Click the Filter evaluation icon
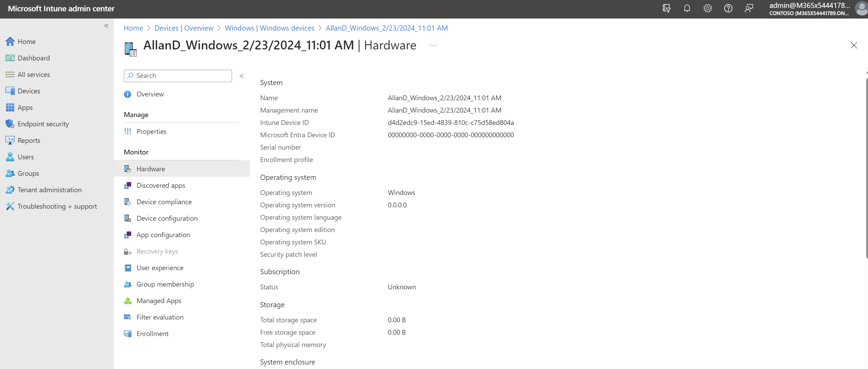 [128, 317]
